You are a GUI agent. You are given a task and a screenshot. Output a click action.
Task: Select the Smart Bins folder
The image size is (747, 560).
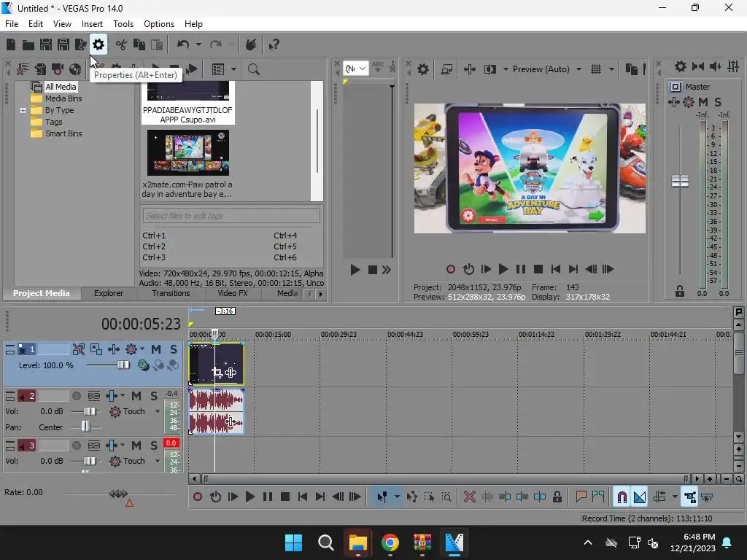63,134
